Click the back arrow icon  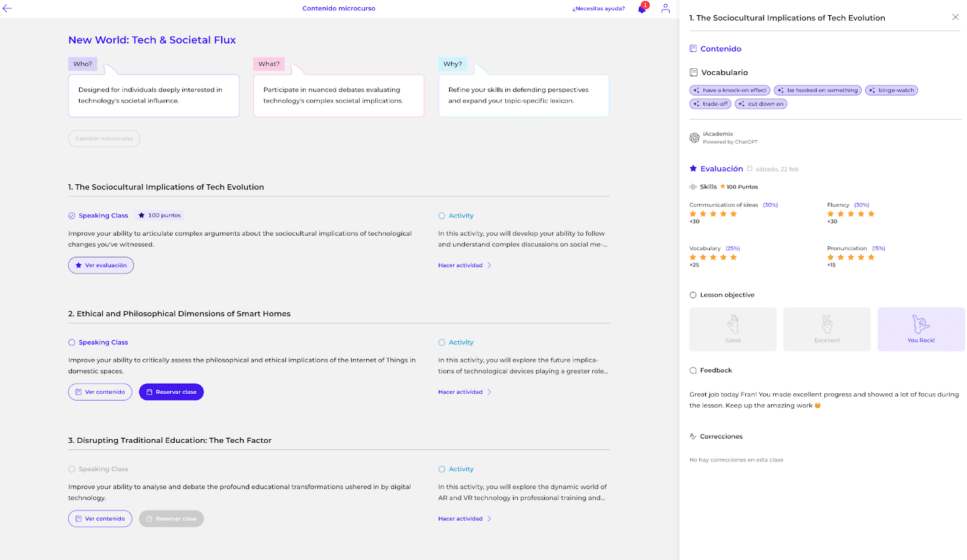click(7, 8)
